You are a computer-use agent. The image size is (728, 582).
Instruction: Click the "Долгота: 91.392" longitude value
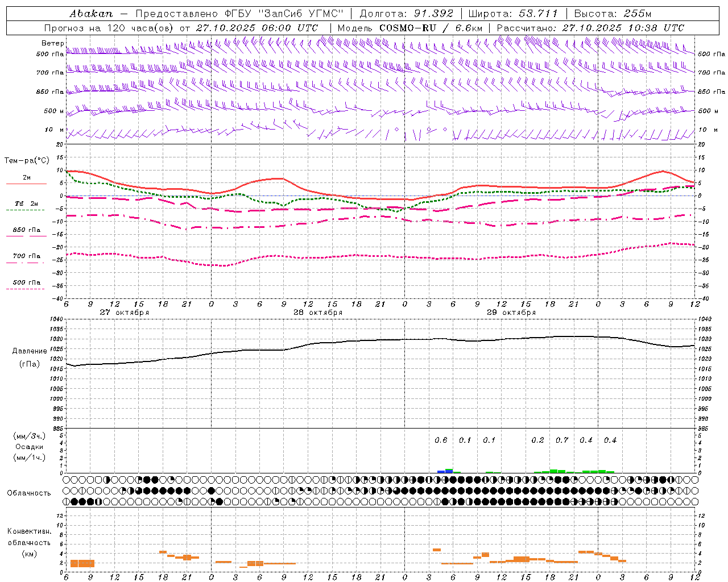click(406, 14)
